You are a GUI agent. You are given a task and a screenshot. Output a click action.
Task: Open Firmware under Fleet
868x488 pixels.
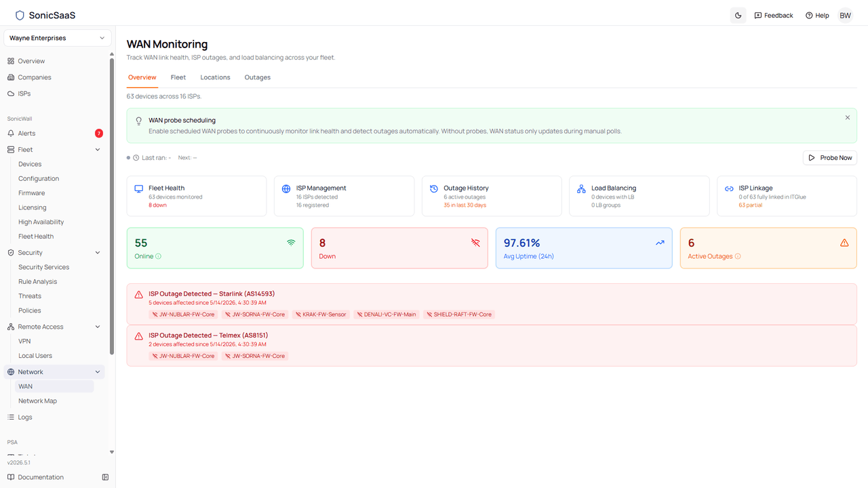point(31,193)
